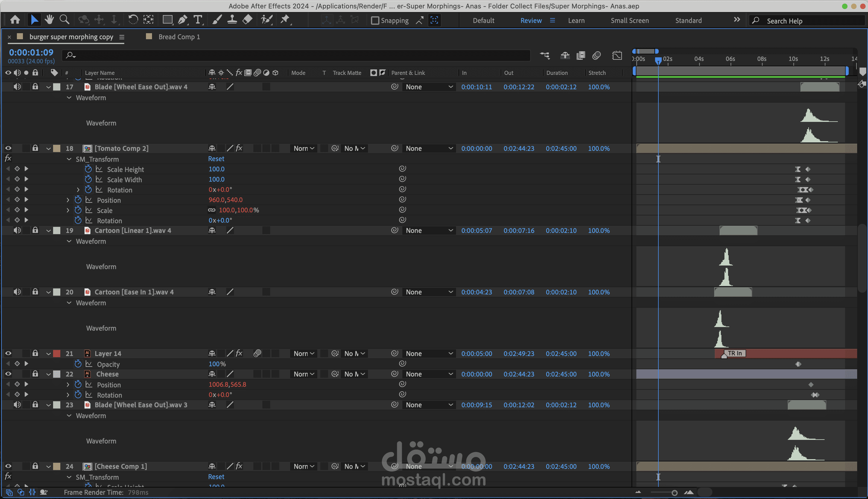The width and height of the screenshot is (868, 499).
Task: Open blend mode dropdown for Tomato Comp 2
Action: (303, 148)
